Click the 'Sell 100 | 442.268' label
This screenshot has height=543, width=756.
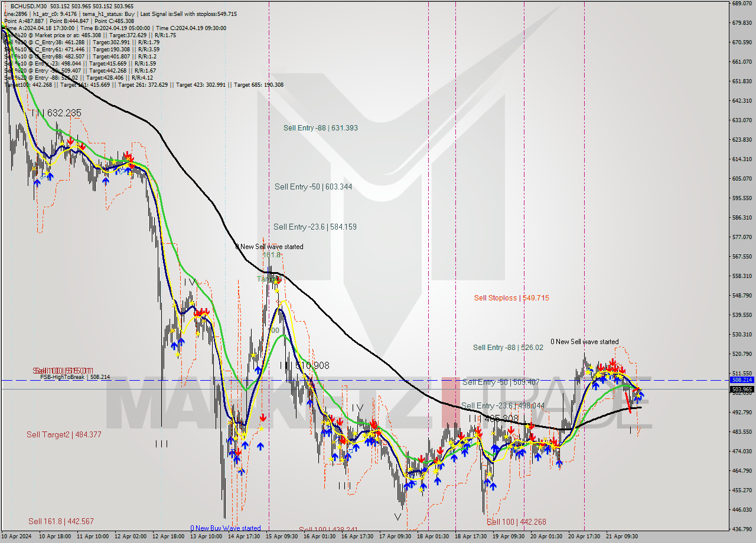point(516,522)
